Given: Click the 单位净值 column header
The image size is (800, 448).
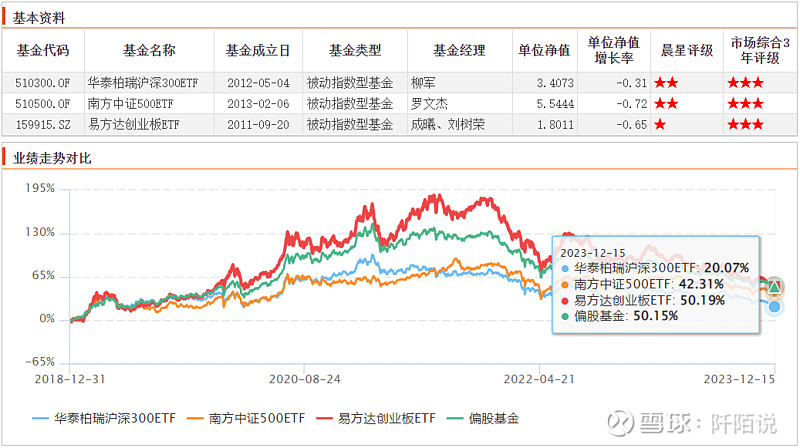Looking at the screenshot, I should pos(544,51).
